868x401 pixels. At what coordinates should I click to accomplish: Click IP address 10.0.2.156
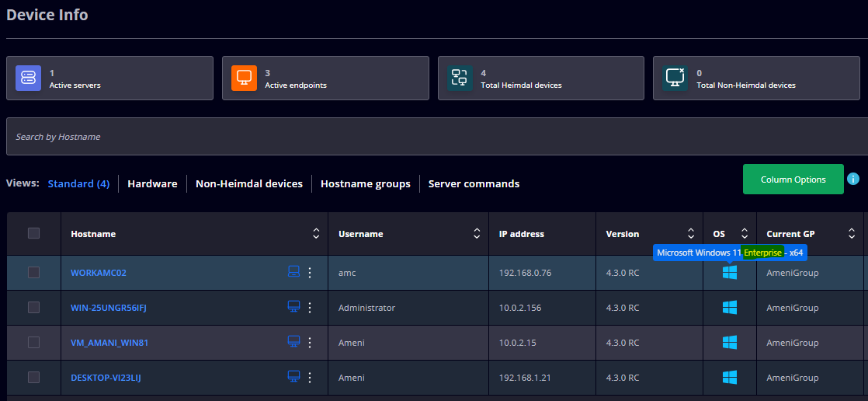[x=521, y=308]
